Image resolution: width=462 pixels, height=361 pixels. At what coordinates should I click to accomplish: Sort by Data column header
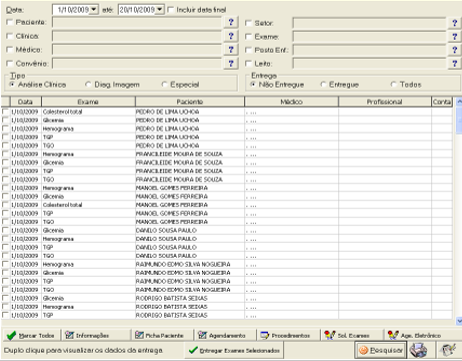25,102
